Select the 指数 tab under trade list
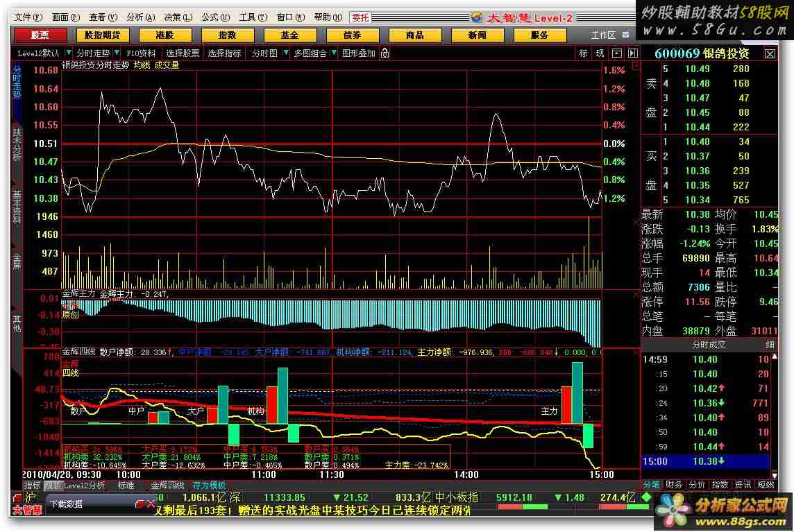 (x=720, y=484)
